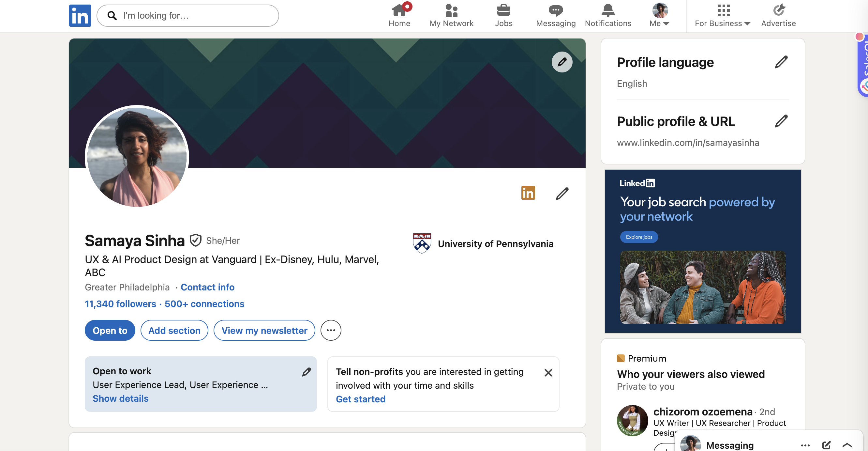Open Messaging bar options ellipsis
Viewport: 868px width, 451px height.
pyautogui.click(x=805, y=445)
